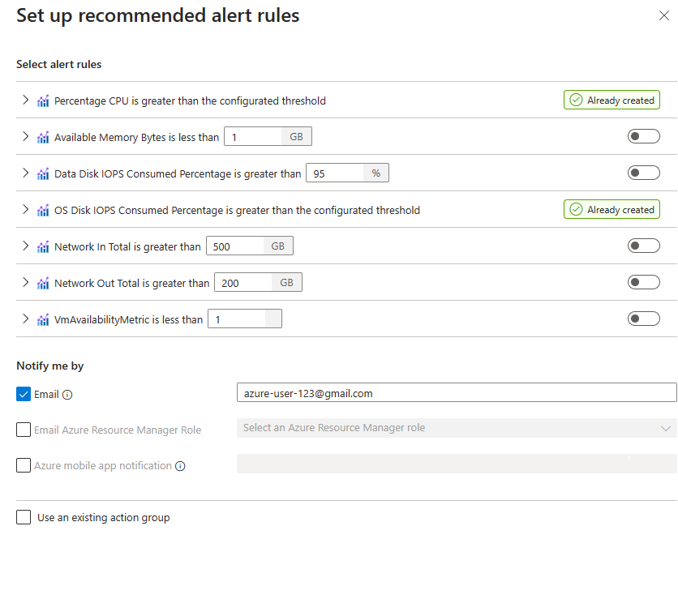Check Azure mobile app notification
The width and height of the screenshot is (678, 616).
[24, 464]
